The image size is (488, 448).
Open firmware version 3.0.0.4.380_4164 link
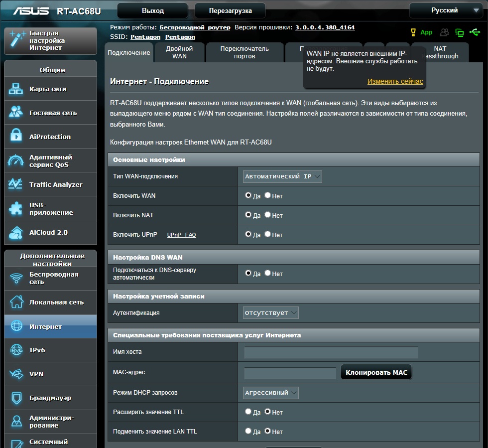tap(325, 27)
